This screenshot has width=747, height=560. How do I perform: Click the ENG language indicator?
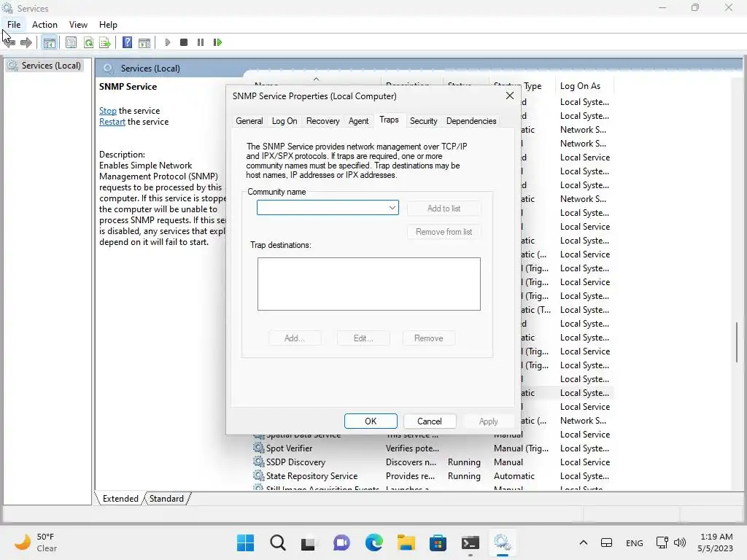(634, 542)
